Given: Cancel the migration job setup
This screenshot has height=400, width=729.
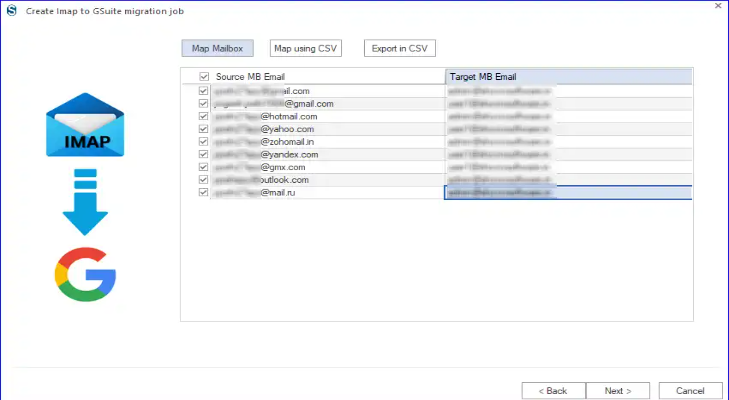Looking at the screenshot, I should pos(690,391).
